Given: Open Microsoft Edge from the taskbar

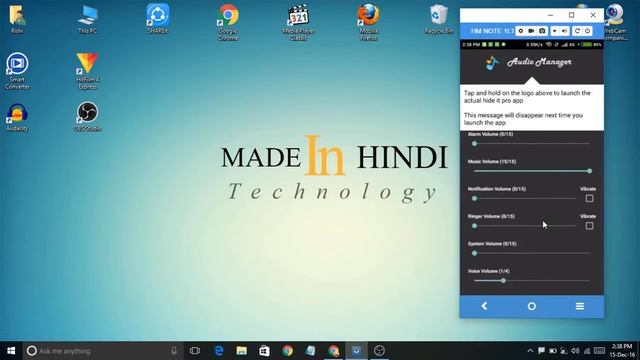Looking at the screenshot, I should click(x=219, y=351).
